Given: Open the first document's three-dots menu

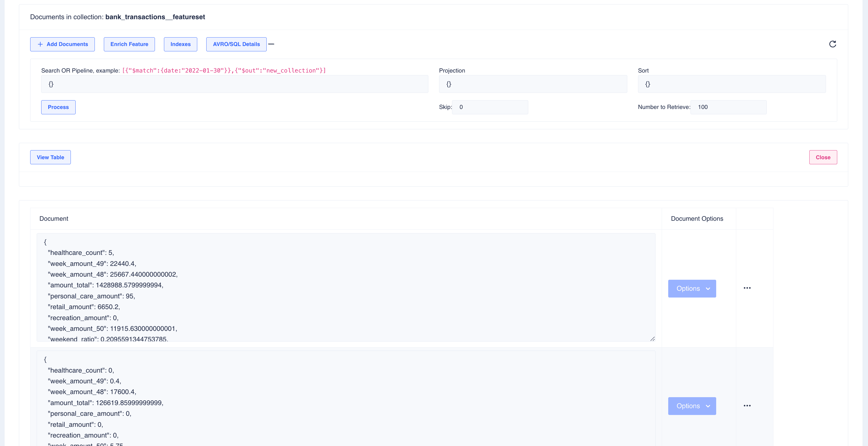Looking at the screenshot, I should 747,288.
